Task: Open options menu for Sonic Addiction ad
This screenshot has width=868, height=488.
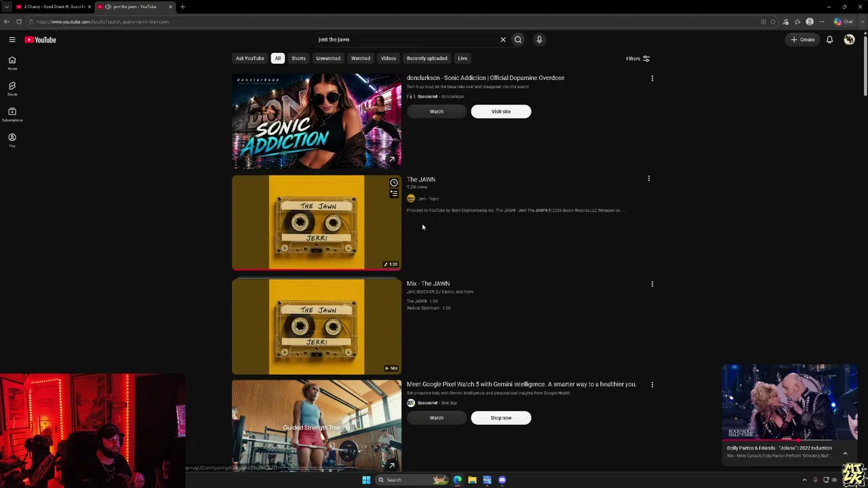Action: click(x=652, y=79)
